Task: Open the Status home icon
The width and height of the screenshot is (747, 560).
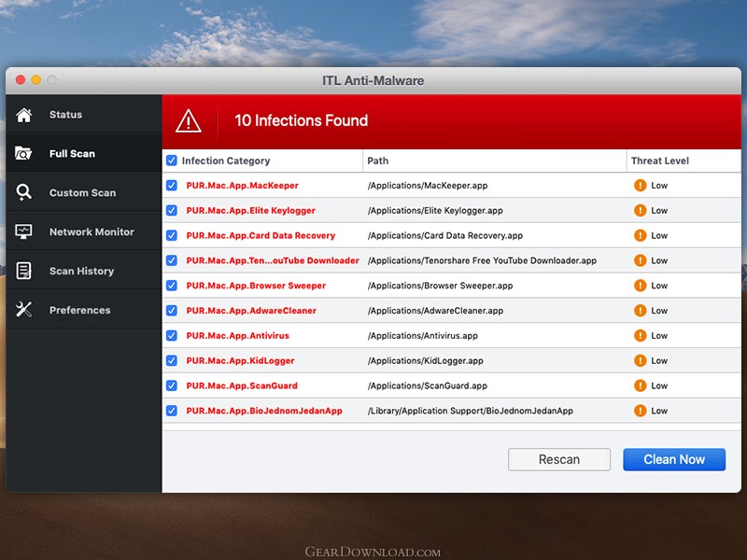Action: 24,115
